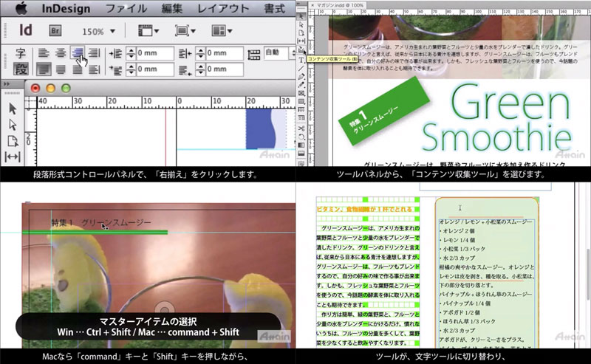Select the Line tool
This screenshot has height=364, width=591.
[301, 69]
